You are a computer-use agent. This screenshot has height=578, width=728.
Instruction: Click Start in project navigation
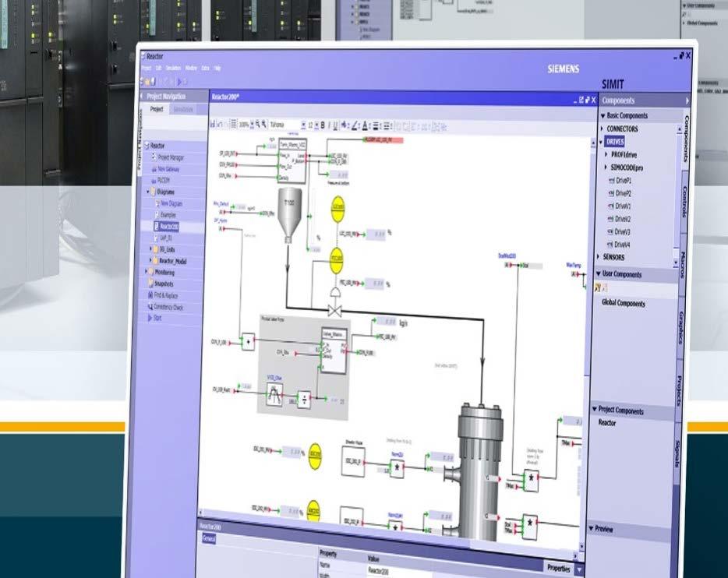click(157, 318)
